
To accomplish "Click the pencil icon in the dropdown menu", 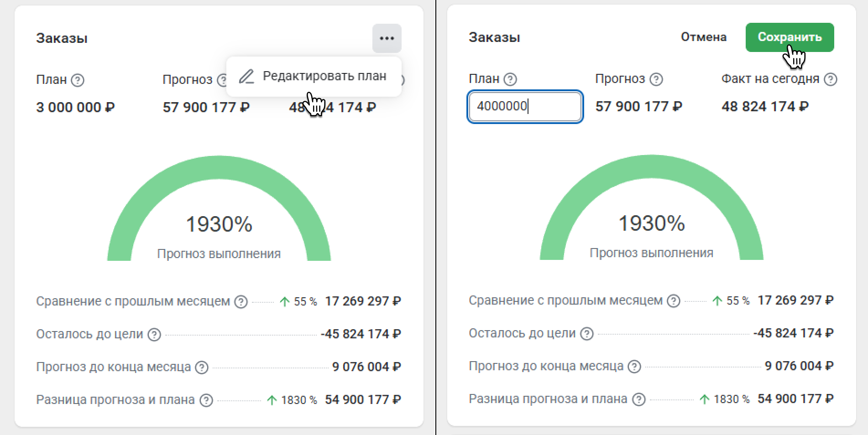I will (x=246, y=76).
